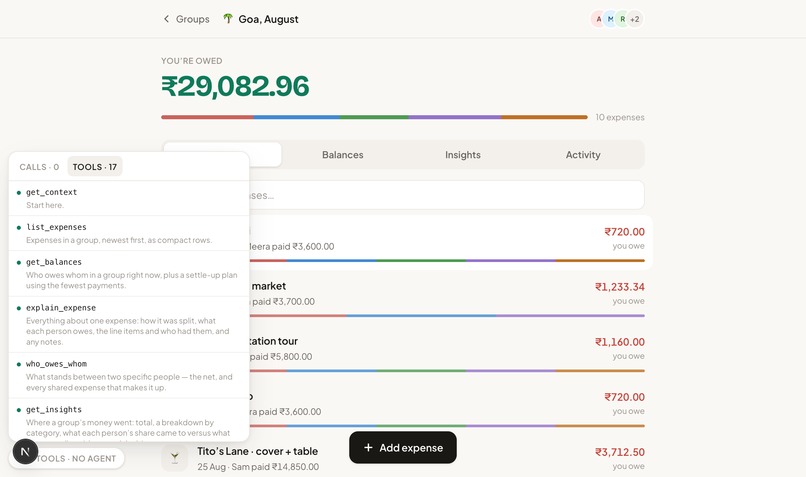Open the Tito's Lane · cover + table expense
The image size is (806, 477).
[403, 458]
